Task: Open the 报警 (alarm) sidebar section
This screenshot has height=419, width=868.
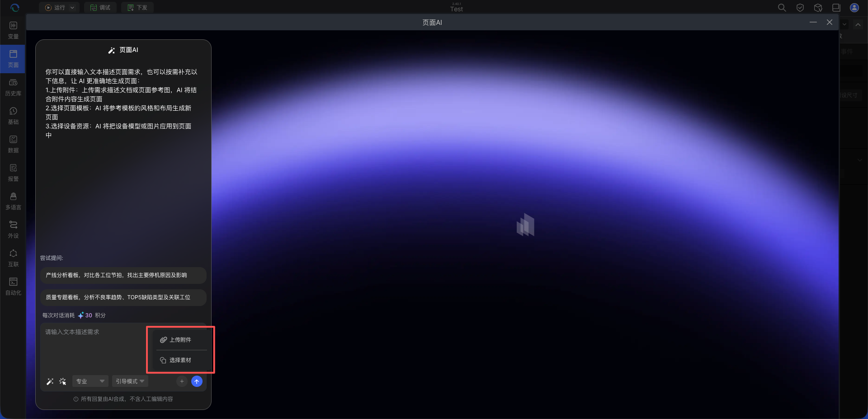Action: [13, 173]
